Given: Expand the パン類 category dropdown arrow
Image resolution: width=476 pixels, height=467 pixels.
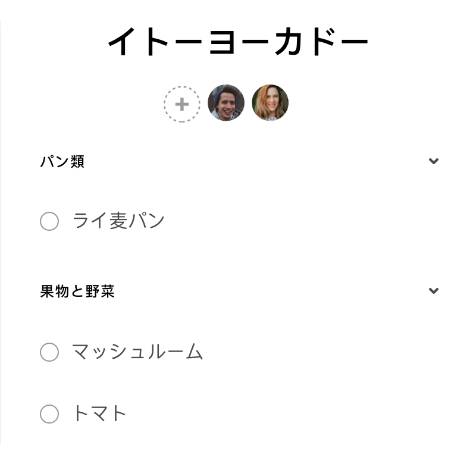Looking at the screenshot, I should [434, 161].
